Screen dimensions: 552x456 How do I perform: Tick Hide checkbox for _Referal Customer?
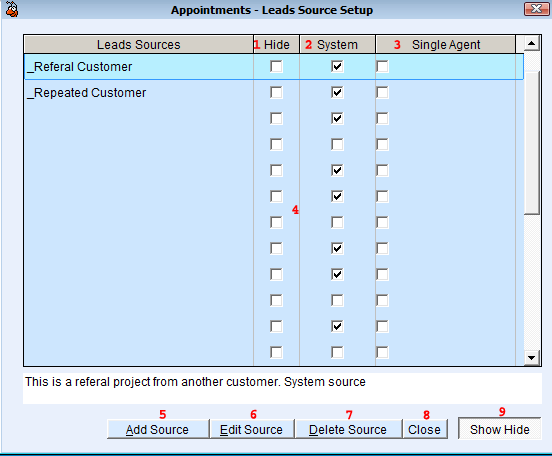pyautogui.click(x=276, y=67)
